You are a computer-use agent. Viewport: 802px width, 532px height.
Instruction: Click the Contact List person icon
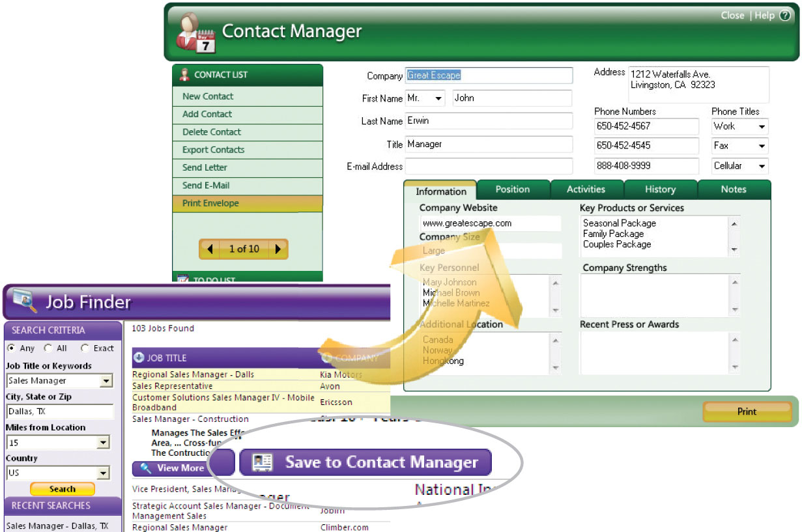coord(184,74)
